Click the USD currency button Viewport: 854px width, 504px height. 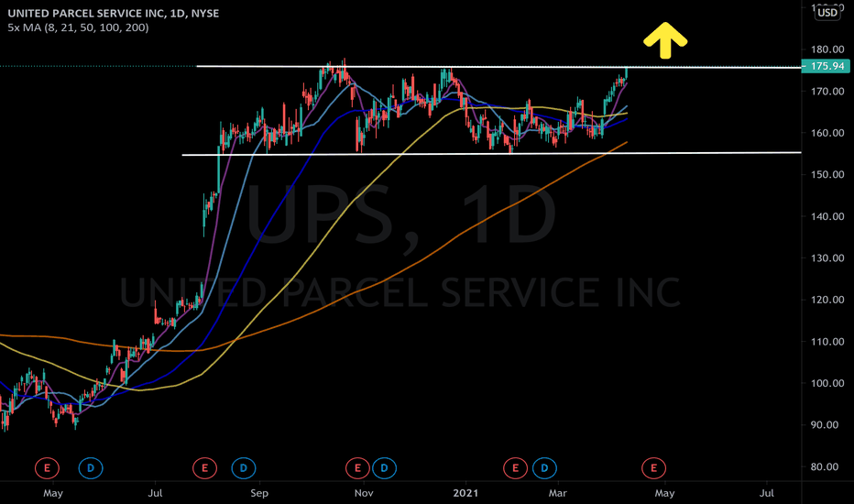pyautogui.click(x=827, y=13)
